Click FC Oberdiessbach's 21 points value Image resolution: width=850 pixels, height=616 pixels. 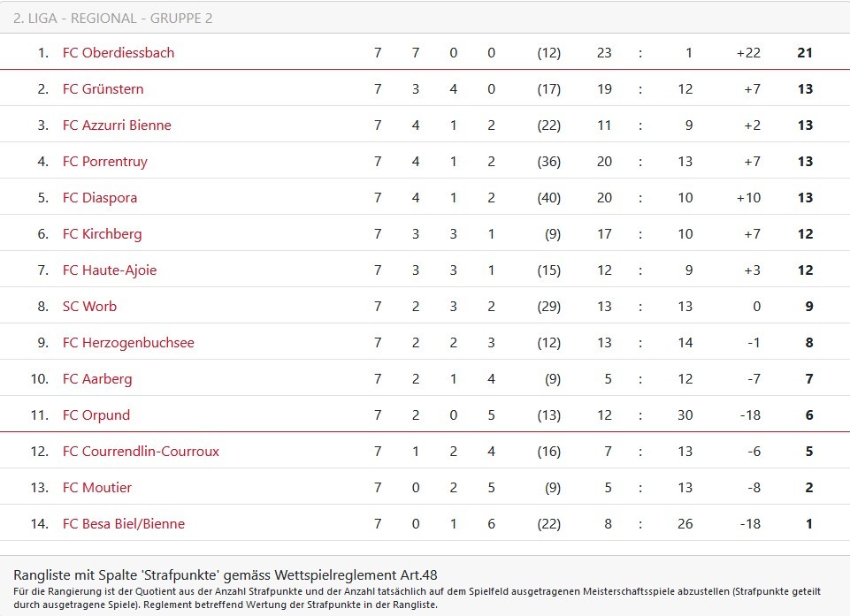point(804,53)
